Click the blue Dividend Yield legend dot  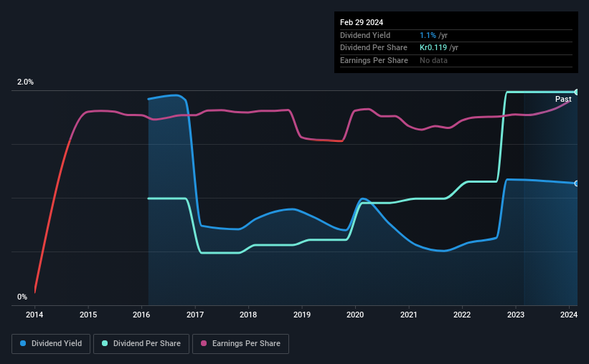[23, 343]
